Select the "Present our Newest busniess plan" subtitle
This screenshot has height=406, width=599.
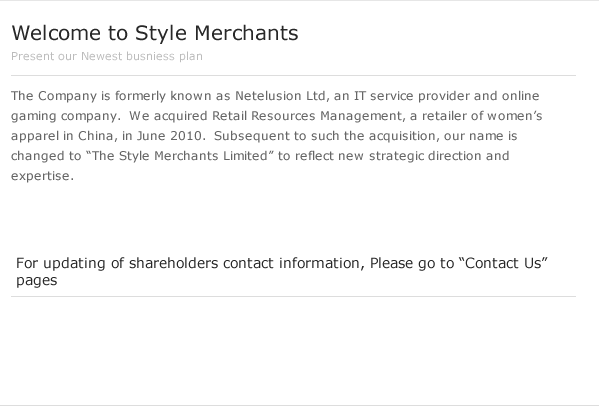107,56
